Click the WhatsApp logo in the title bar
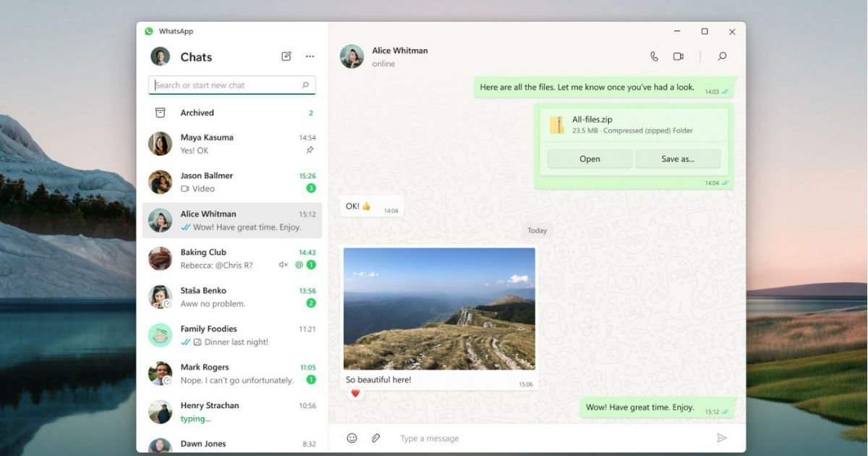The width and height of the screenshot is (868, 456). tap(149, 31)
